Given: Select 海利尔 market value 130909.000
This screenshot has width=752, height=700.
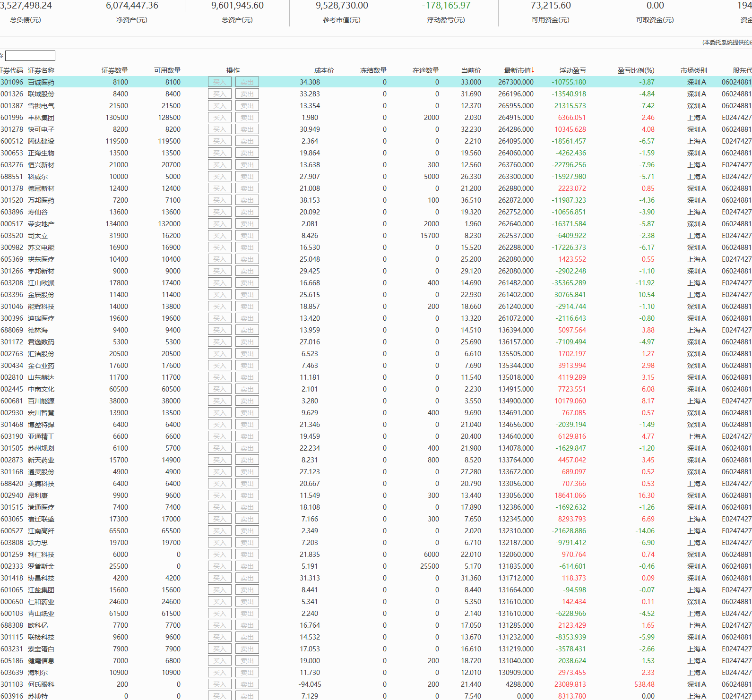Looking at the screenshot, I should pyautogui.click(x=516, y=673).
